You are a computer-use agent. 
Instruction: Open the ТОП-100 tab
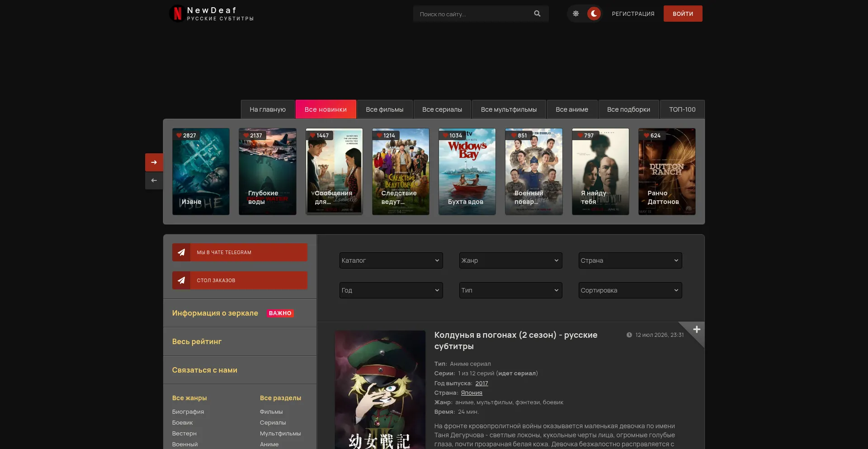pyautogui.click(x=683, y=109)
